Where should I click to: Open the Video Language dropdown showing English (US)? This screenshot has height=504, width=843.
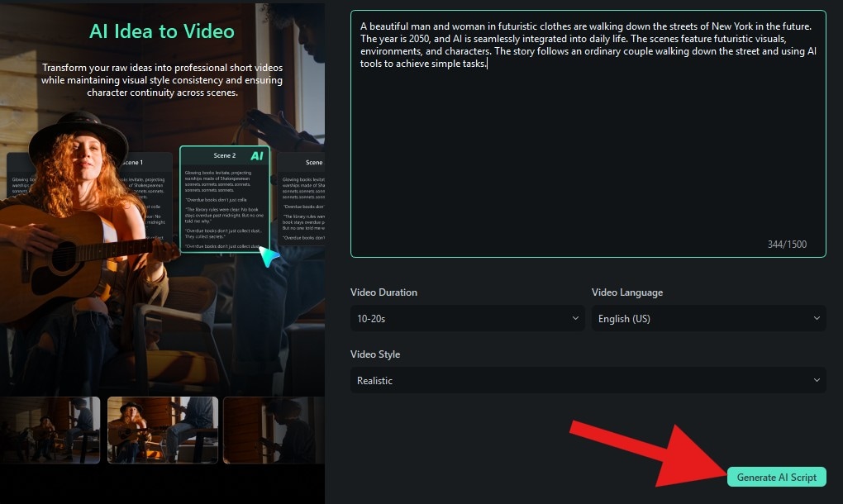point(708,319)
